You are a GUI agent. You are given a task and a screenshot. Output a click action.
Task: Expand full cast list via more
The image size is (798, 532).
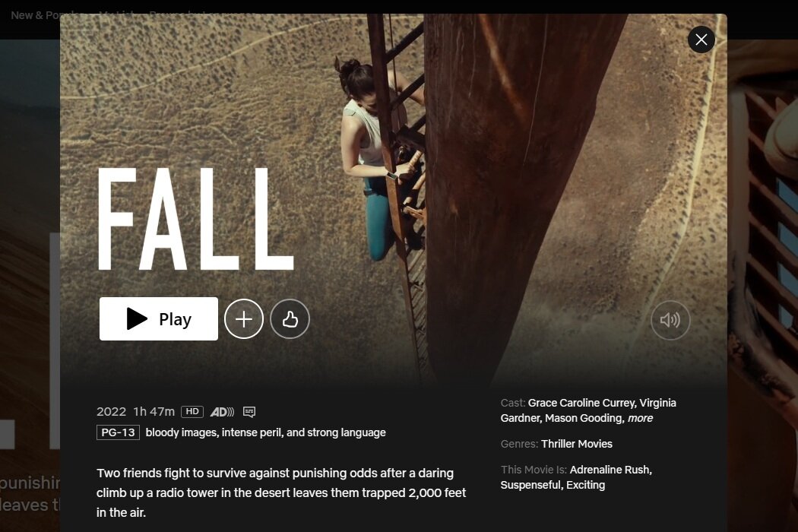(x=640, y=419)
